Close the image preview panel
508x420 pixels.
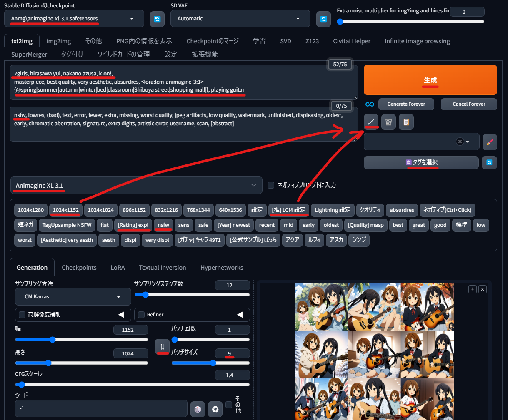point(483,289)
